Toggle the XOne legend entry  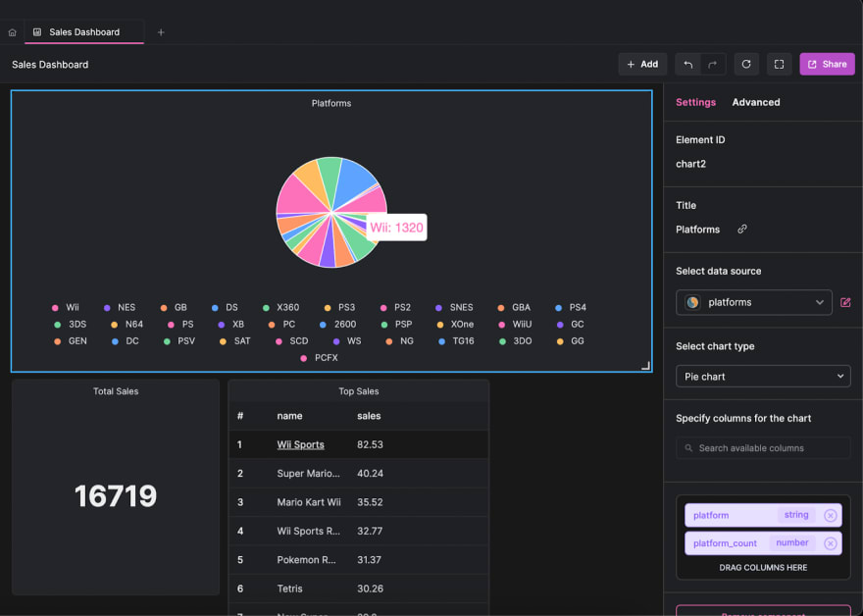tap(455, 325)
